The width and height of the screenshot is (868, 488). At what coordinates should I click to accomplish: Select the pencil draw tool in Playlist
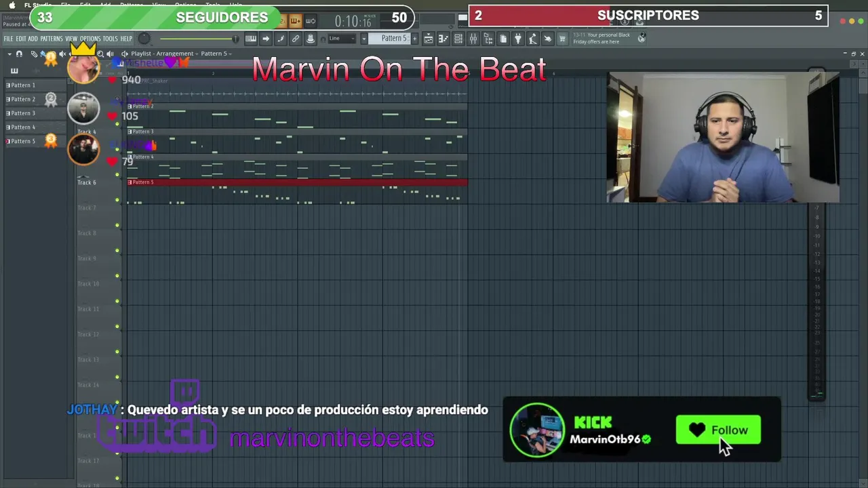click(34, 54)
